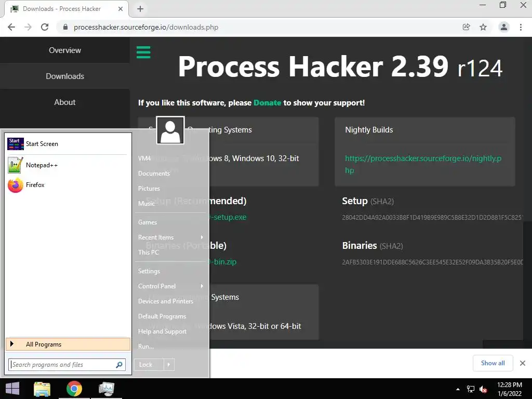
Task: Click the Lock button
Action: [x=149, y=365]
